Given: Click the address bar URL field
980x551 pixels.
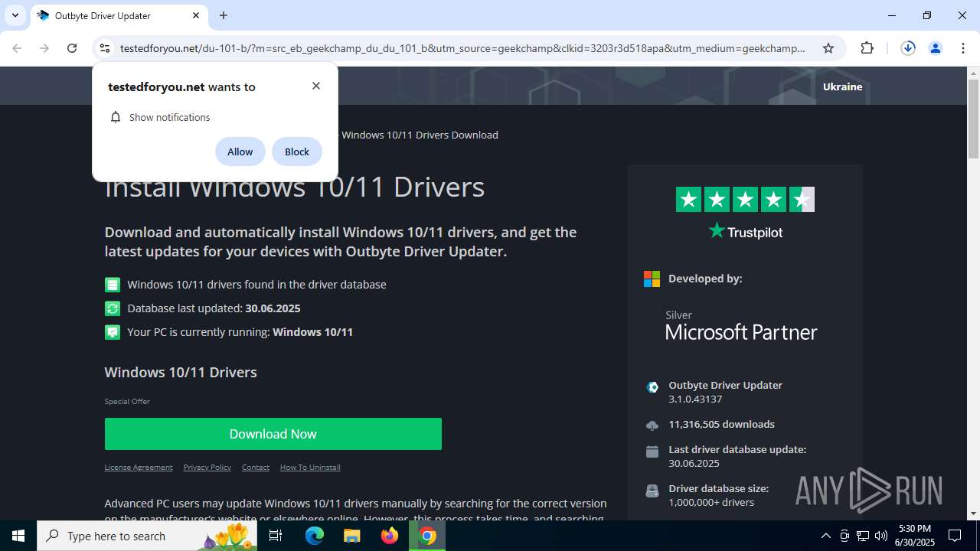Looking at the screenshot, I should [x=462, y=48].
